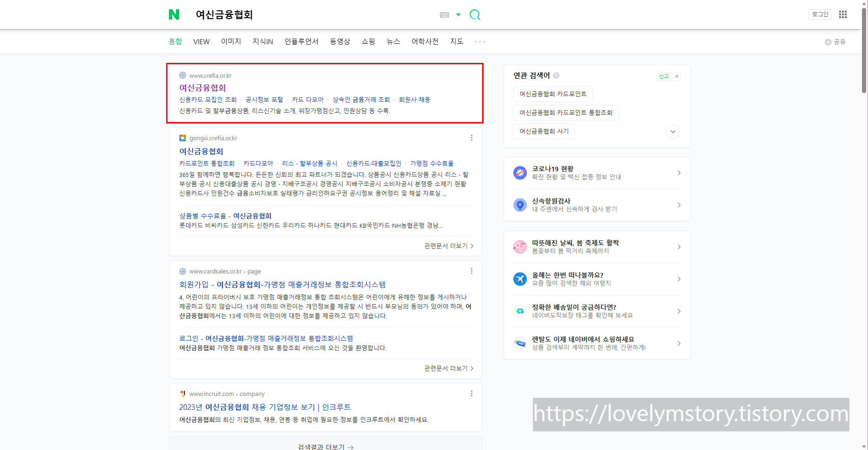Click the airplane 올해는 한번 떠나볼까 icon
Screen dimensions: 868x450
tap(520, 279)
